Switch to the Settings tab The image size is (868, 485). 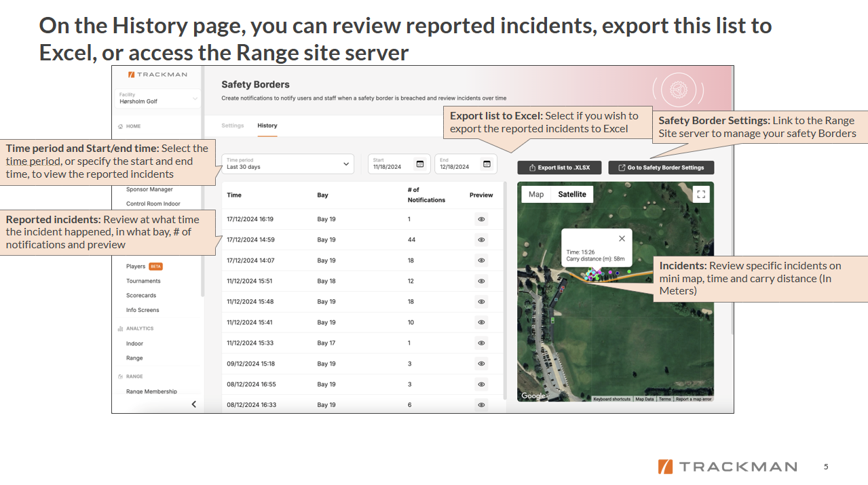pyautogui.click(x=233, y=125)
